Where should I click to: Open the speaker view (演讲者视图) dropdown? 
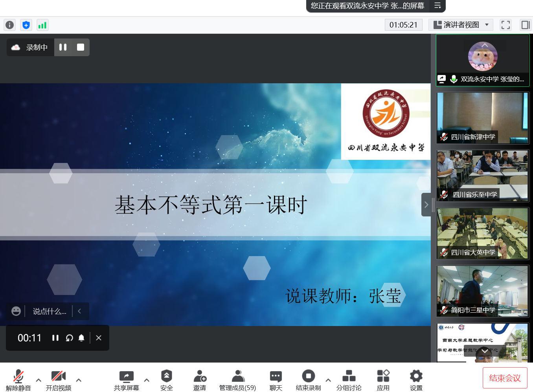pos(461,25)
